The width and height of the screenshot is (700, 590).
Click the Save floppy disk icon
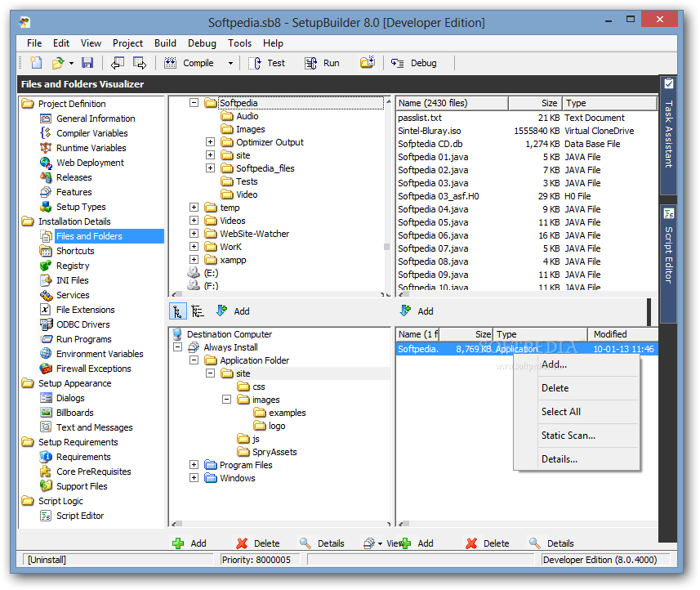pos(87,63)
